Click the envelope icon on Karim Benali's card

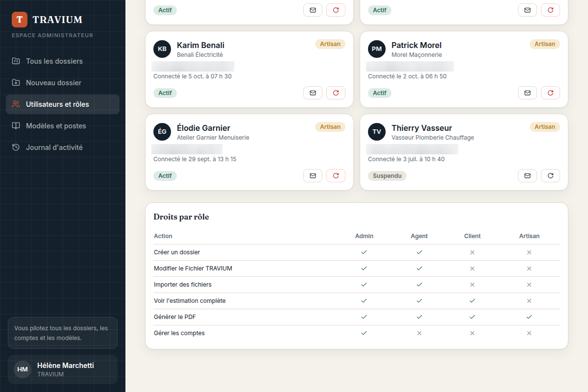313,93
